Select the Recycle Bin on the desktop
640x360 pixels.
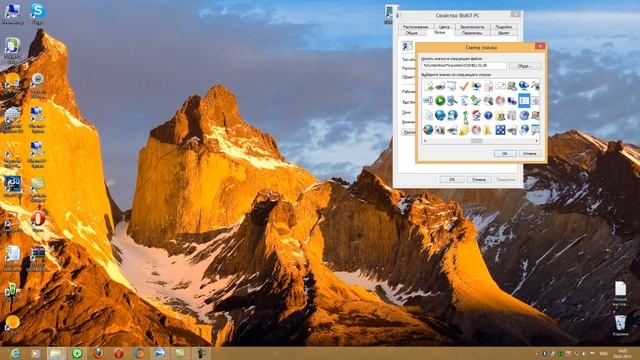(620, 323)
